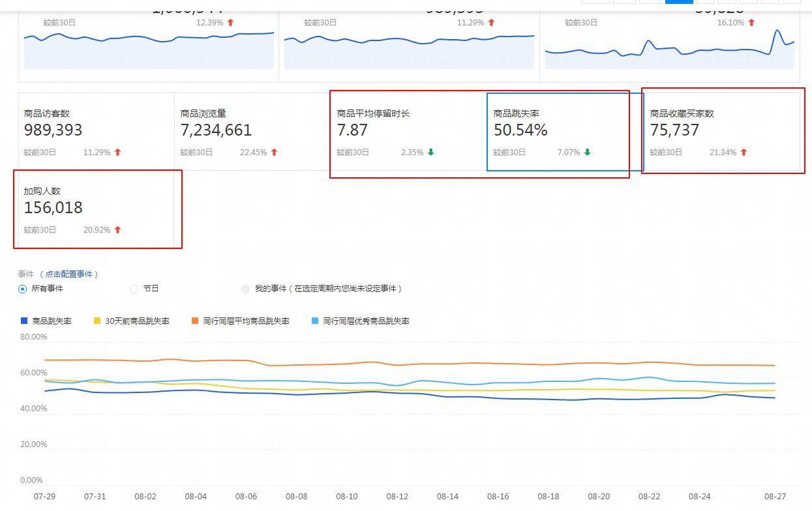Toggle the 同行同层优秀商品跳失率 legend entry
The height and width of the screenshot is (511, 812).
(360, 321)
